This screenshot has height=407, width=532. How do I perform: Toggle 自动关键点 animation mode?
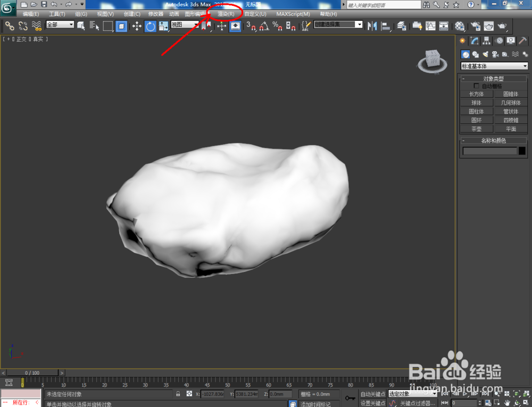pos(373,394)
